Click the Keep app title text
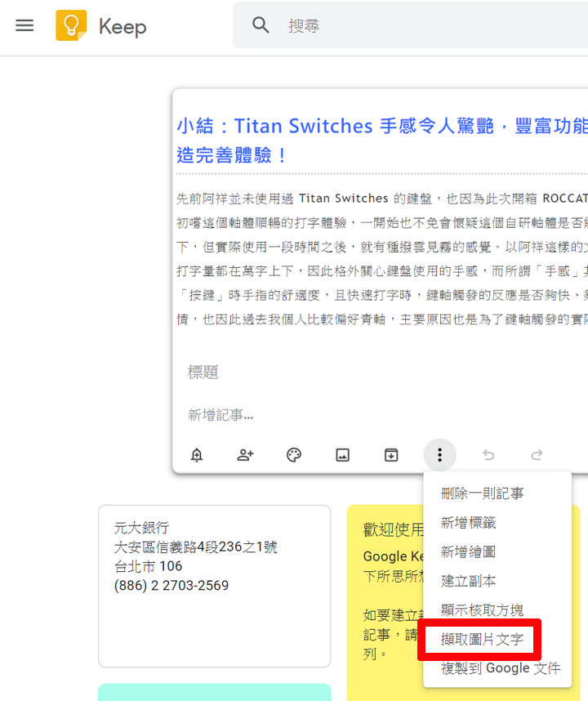The image size is (588, 701). point(122,27)
